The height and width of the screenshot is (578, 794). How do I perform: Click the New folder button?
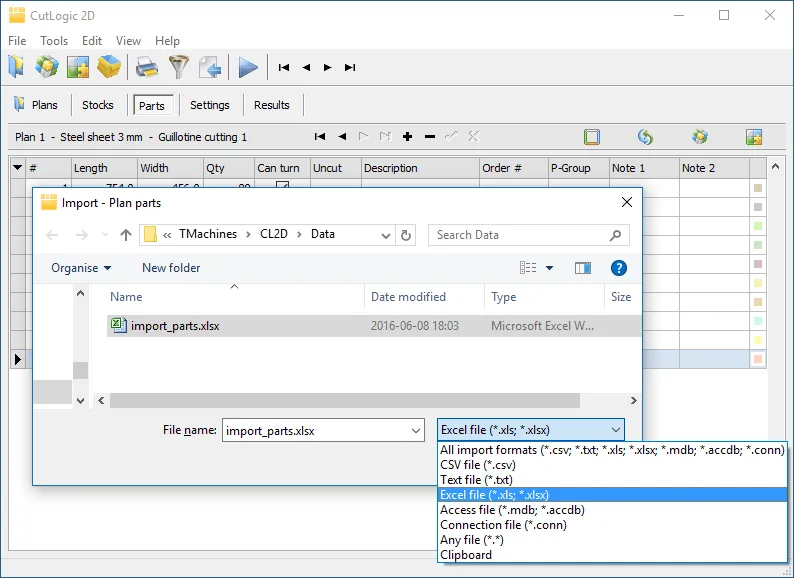click(171, 268)
